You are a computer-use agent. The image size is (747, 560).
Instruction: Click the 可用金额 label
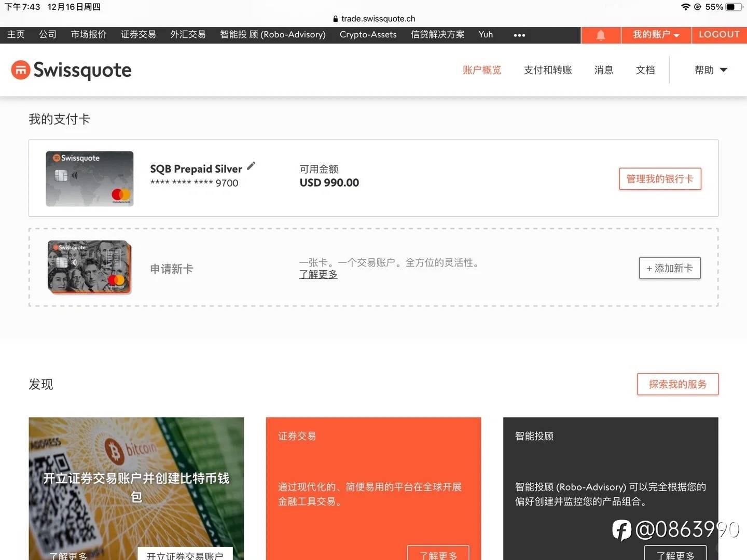click(319, 169)
